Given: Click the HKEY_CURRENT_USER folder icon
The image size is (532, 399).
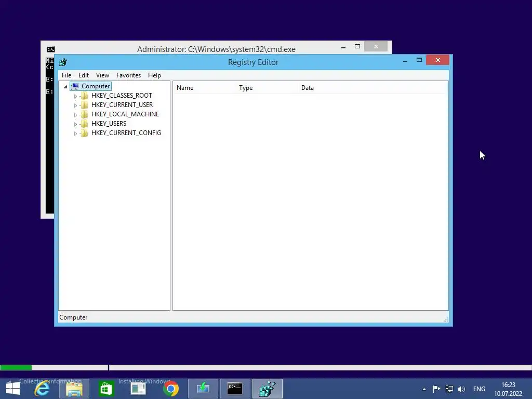Looking at the screenshot, I should click(x=85, y=105).
